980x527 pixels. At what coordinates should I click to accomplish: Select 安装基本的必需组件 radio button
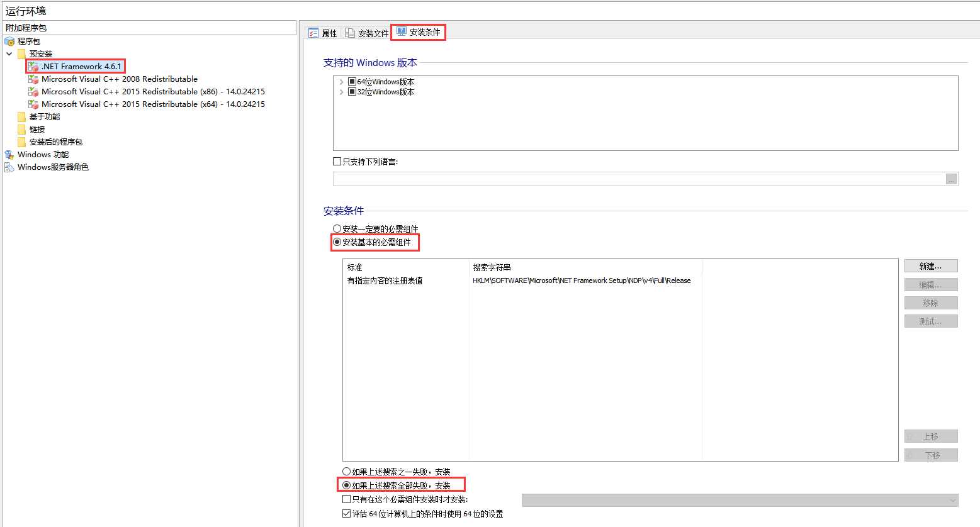337,242
